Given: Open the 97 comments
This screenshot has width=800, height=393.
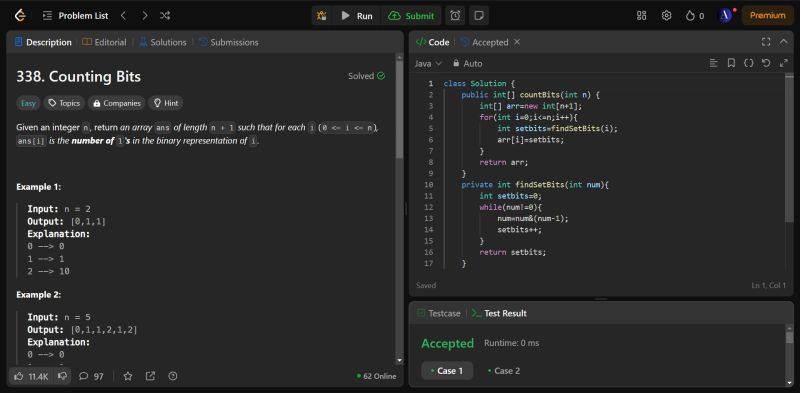Looking at the screenshot, I should 91,376.
